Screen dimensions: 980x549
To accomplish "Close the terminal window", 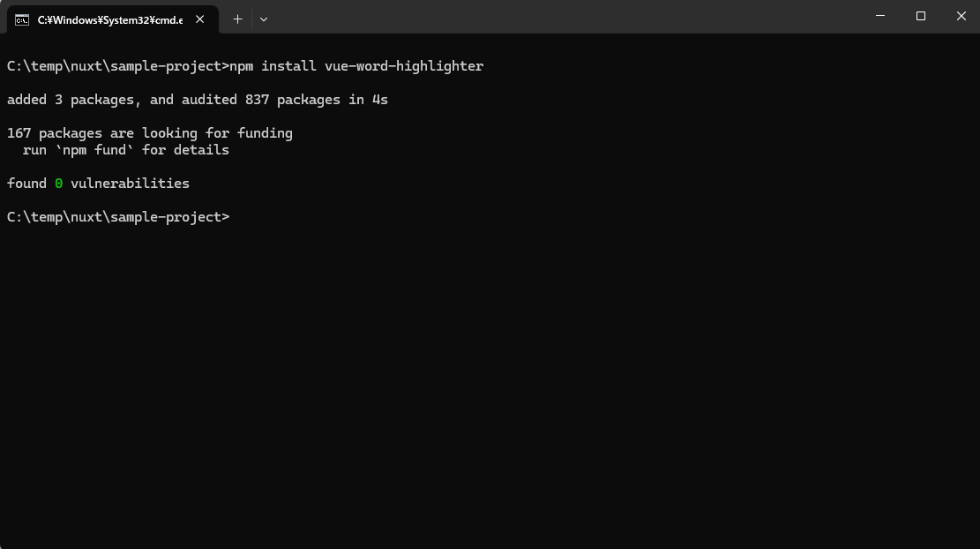I will pos(961,16).
